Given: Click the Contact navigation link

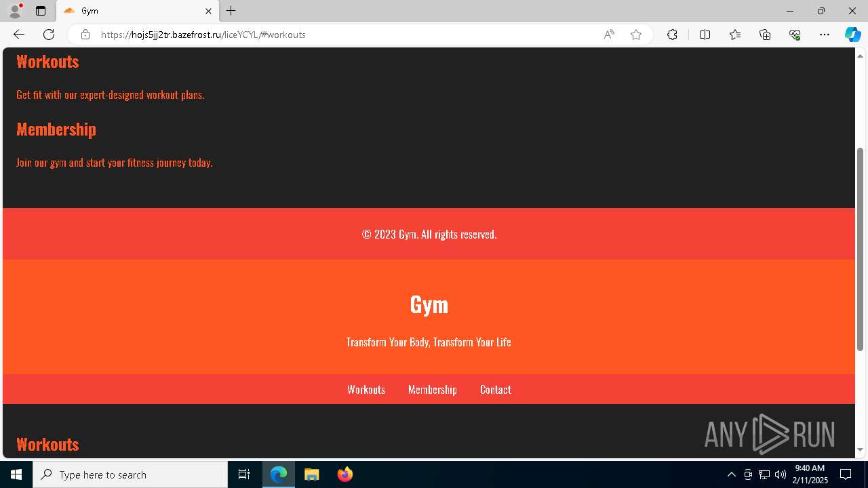Looking at the screenshot, I should [x=496, y=390].
